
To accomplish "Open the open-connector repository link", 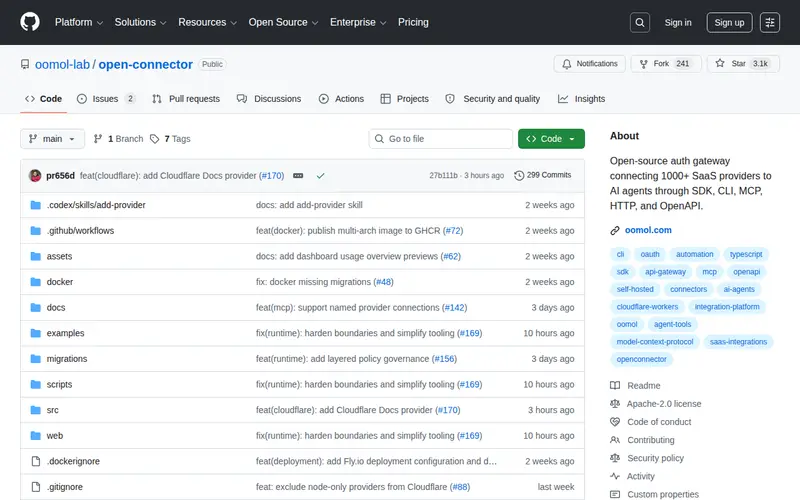I will (145, 65).
